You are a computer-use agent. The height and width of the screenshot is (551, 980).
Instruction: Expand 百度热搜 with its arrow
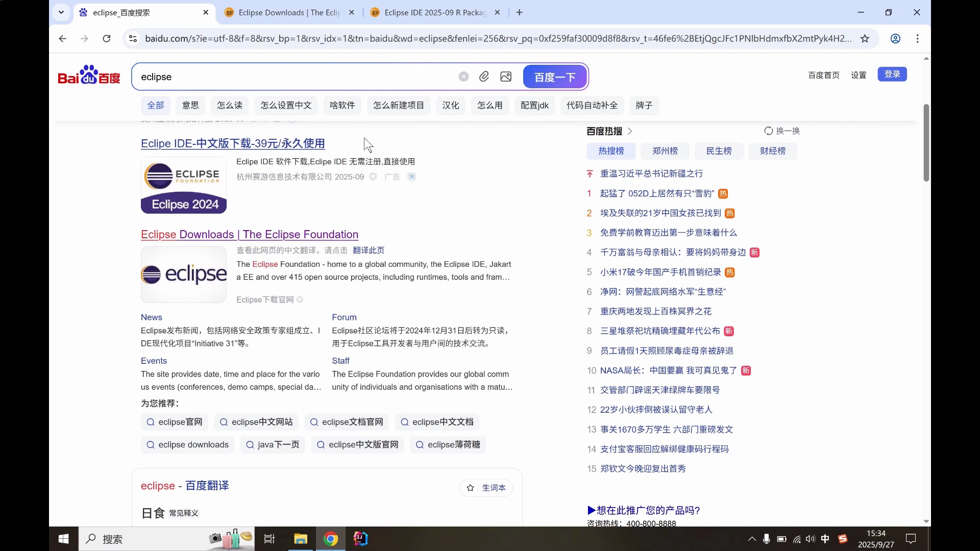tap(631, 131)
